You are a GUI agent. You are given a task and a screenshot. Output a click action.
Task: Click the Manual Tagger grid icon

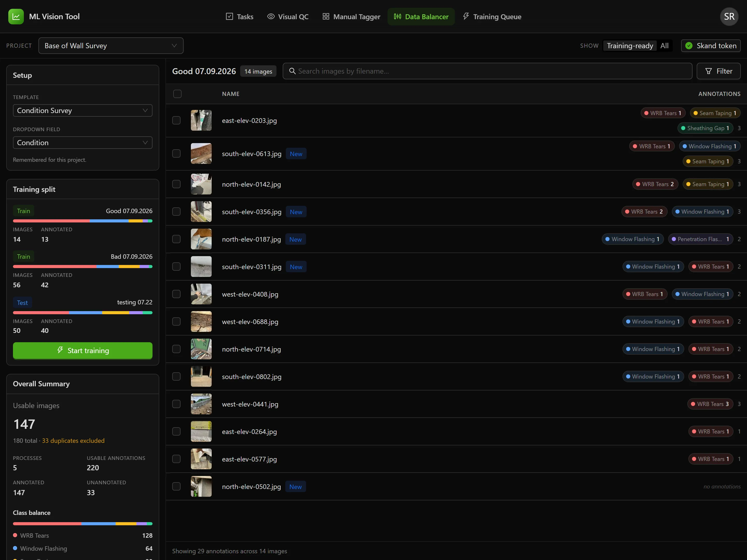point(326,17)
